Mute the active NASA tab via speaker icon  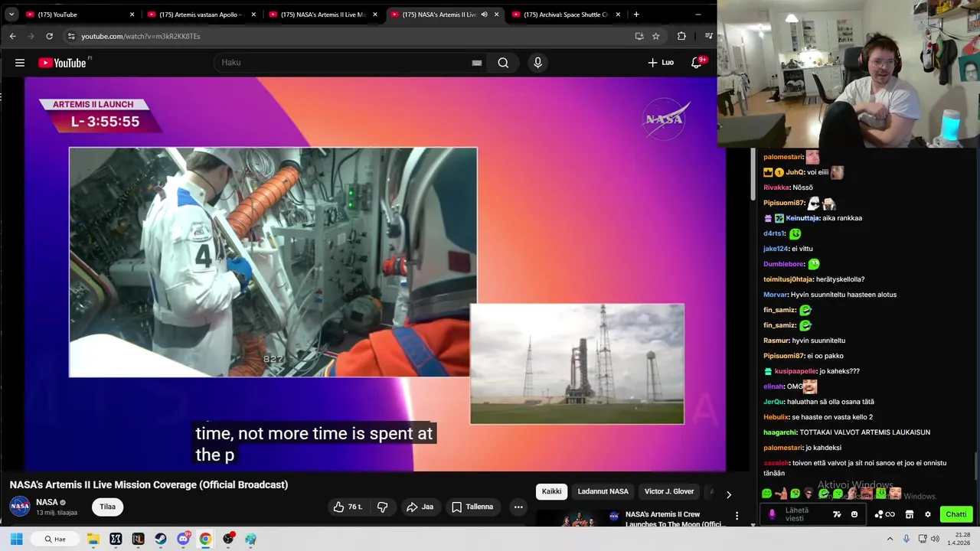[484, 15]
